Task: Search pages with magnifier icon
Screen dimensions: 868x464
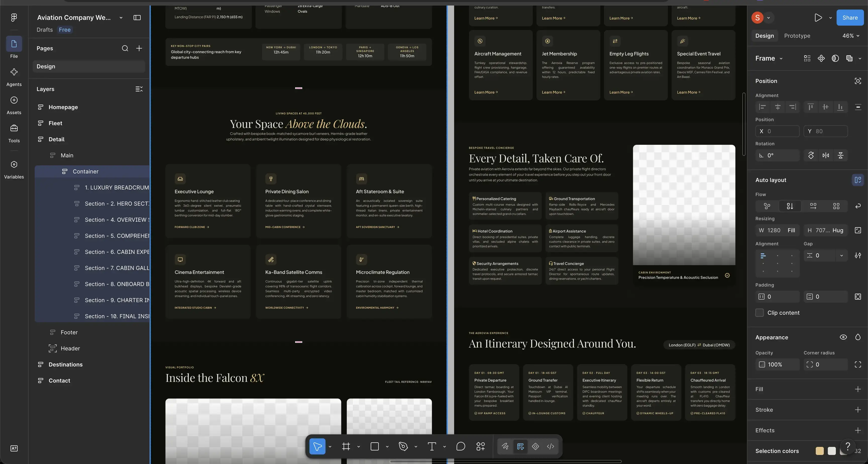Action: click(x=125, y=48)
